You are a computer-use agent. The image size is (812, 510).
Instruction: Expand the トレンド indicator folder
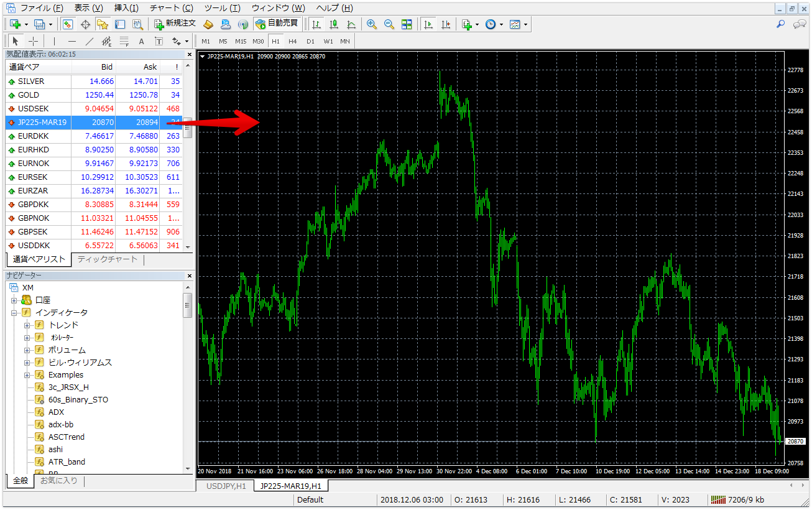[27, 325]
